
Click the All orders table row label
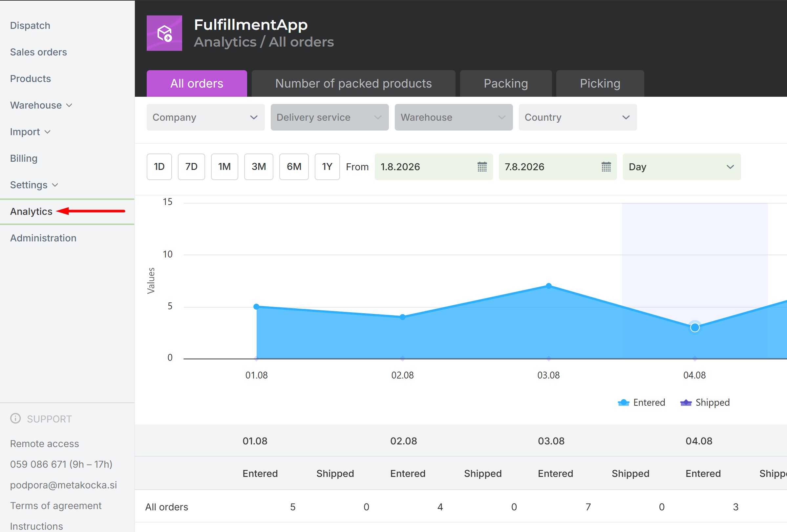(x=167, y=507)
